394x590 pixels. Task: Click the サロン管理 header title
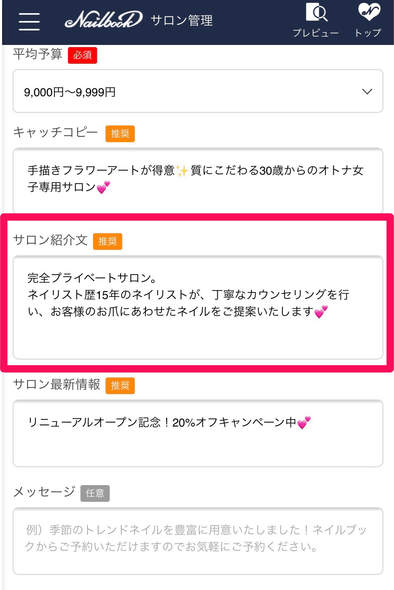point(182,20)
